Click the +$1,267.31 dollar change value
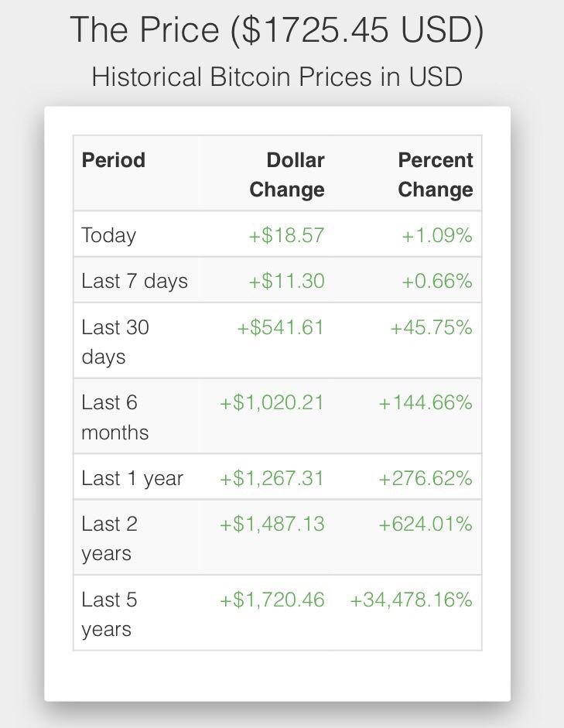This screenshot has height=728, width=564. pyautogui.click(x=272, y=479)
